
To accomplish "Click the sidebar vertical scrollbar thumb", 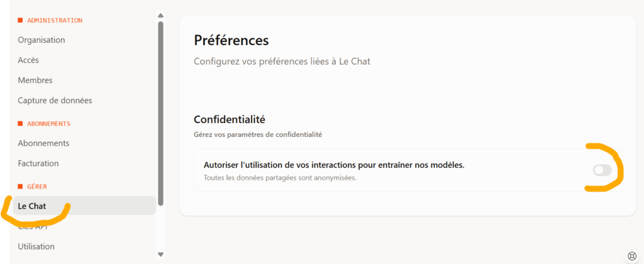I will click(160, 113).
